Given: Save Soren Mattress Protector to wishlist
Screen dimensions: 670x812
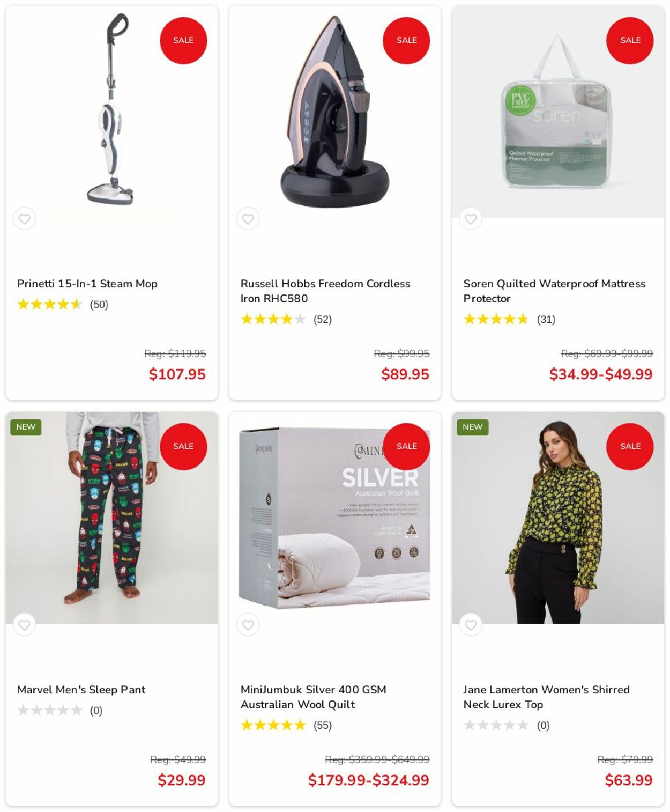Looking at the screenshot, I should [471, 219].
